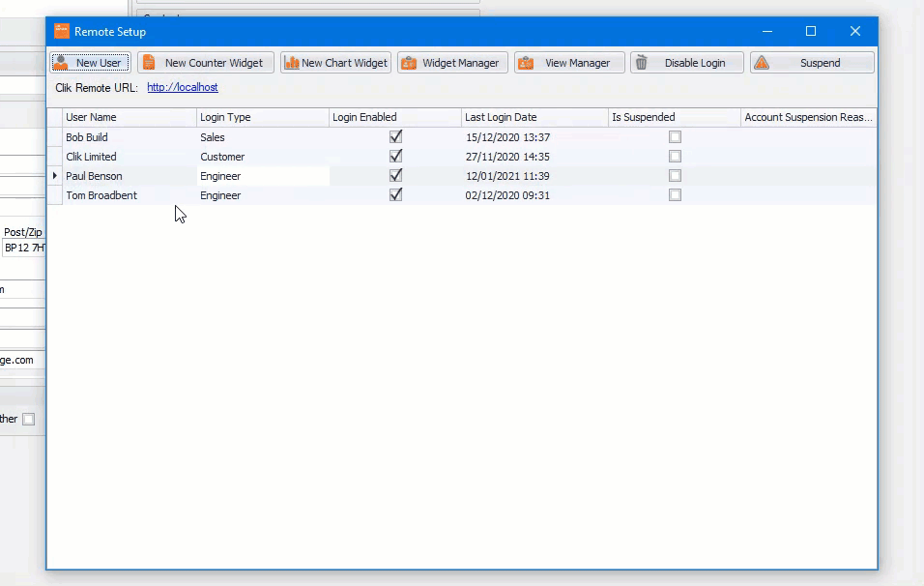Toggle the checkbox in the background form
Screen dimensions: 924x586
click(x=28, y=419)
